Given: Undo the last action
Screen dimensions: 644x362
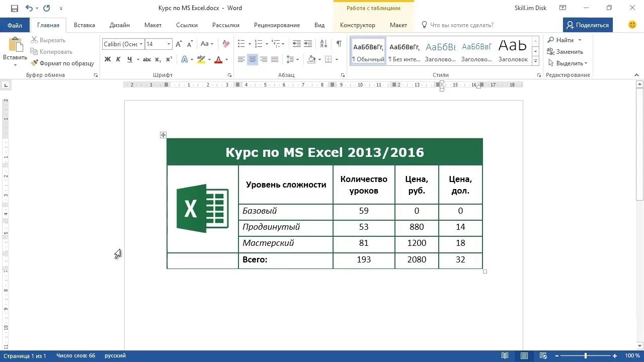Looking at the screenshot, I should click(x=29, y=8).
